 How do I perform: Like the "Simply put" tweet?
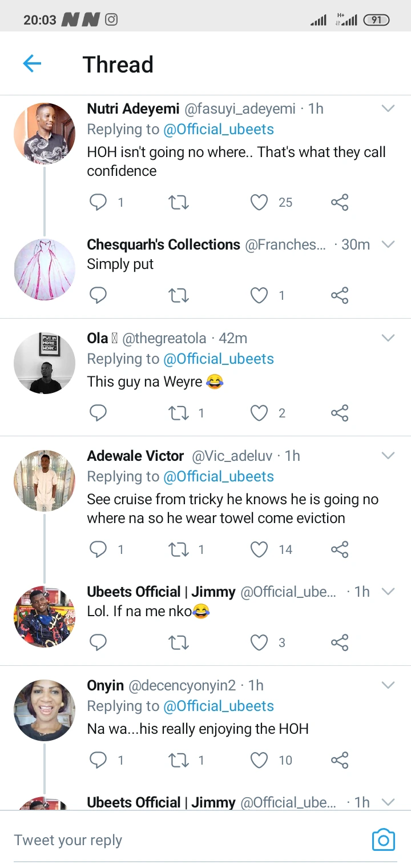pos(259,295)
